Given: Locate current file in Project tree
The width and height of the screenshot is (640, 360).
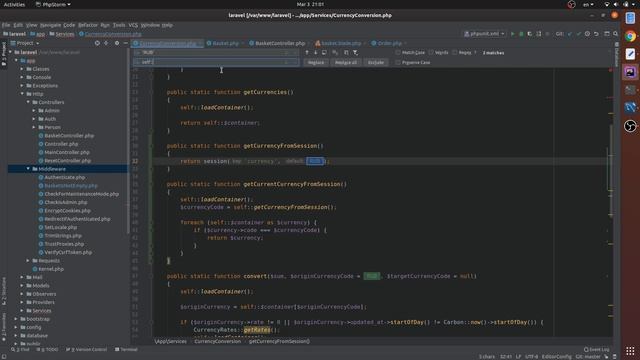Looking at the screenshot, I should click(x=97, y=43).
